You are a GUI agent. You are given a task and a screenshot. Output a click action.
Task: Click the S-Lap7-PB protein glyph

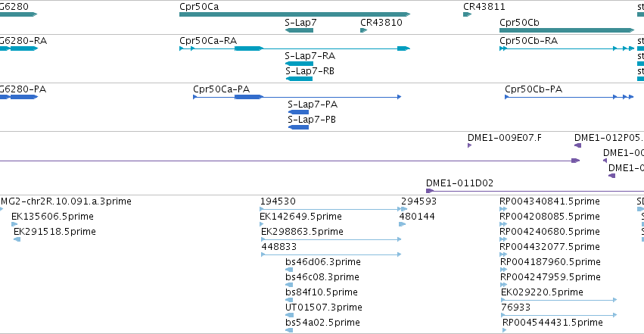(299, 127)
